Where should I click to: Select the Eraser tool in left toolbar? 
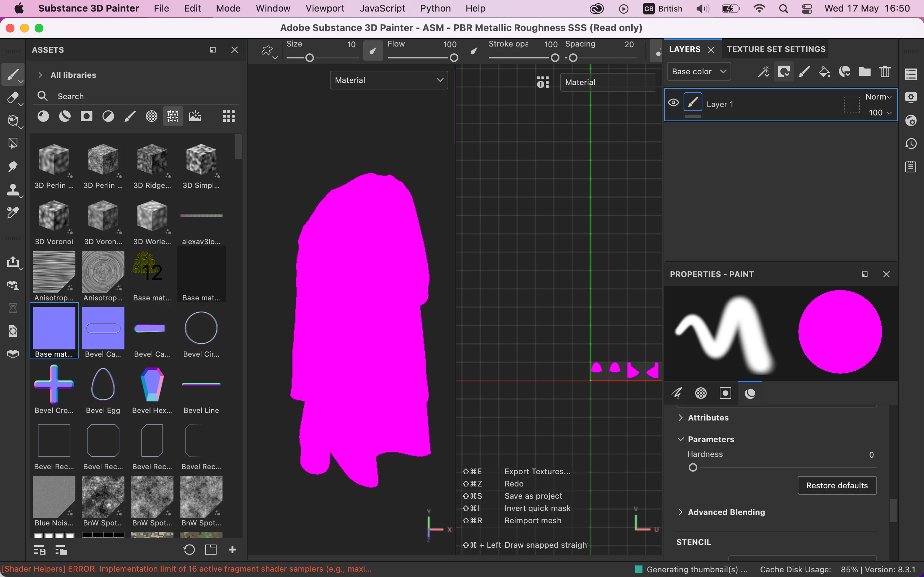point(13,98)
